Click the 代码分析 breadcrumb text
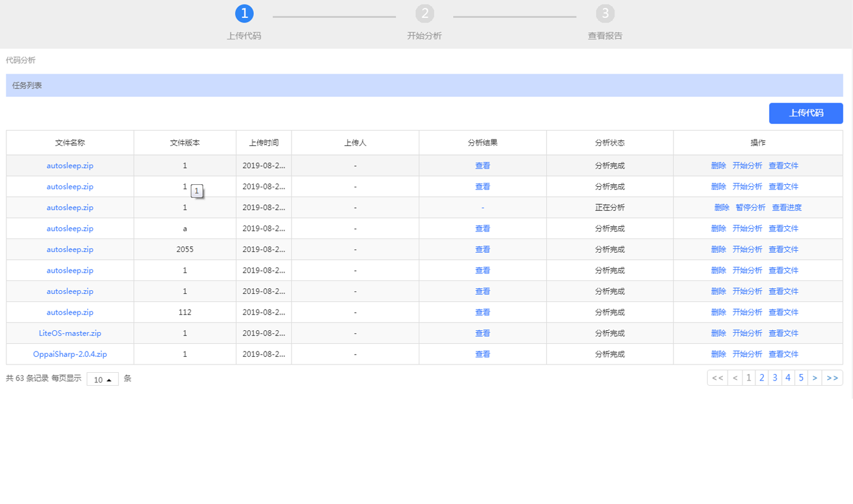The height and width of the screenshot is (504, 853). tap(21, 60)
